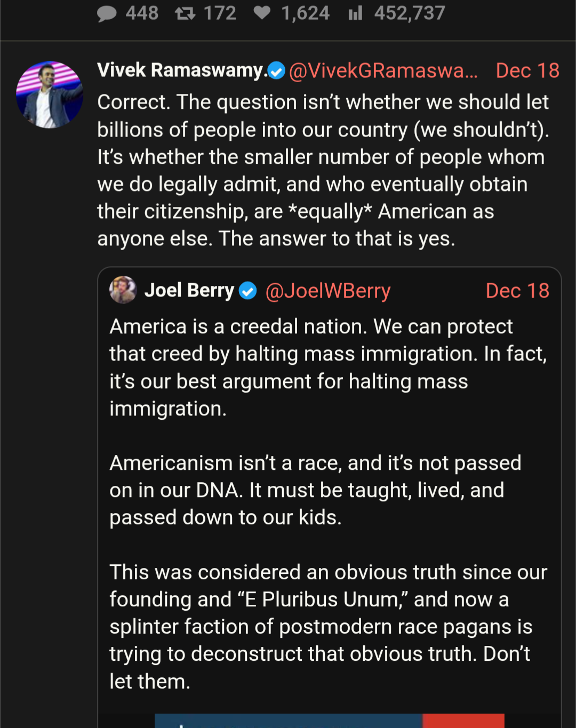Tap the 448 replies count

click(x=142, y=13)
